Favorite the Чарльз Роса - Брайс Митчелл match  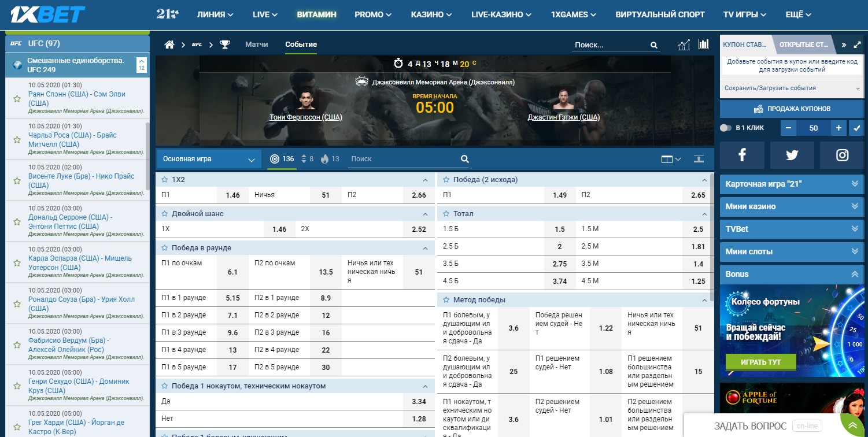[17, 140]
